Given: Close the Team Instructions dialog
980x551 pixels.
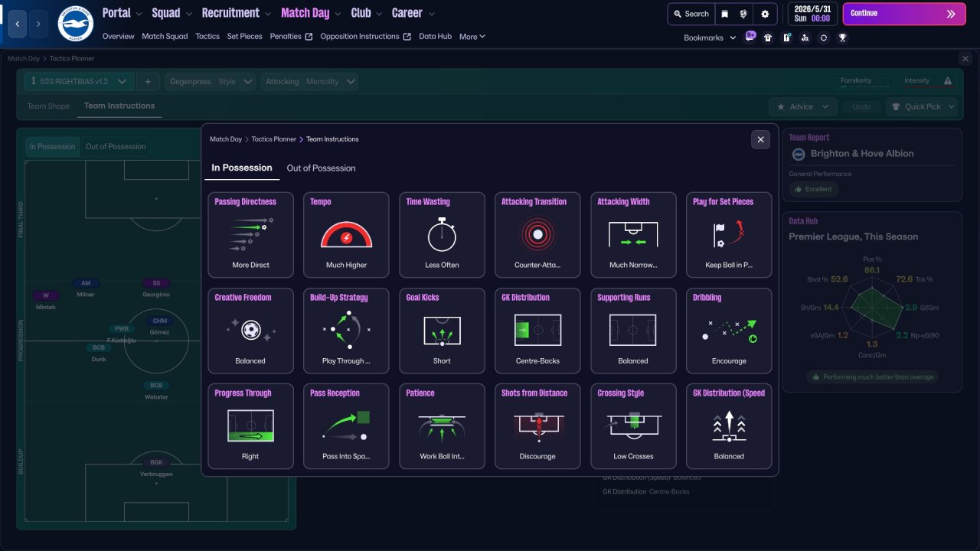Looking at the screenshot, I should pyautogui.click(x=760, y=139).
